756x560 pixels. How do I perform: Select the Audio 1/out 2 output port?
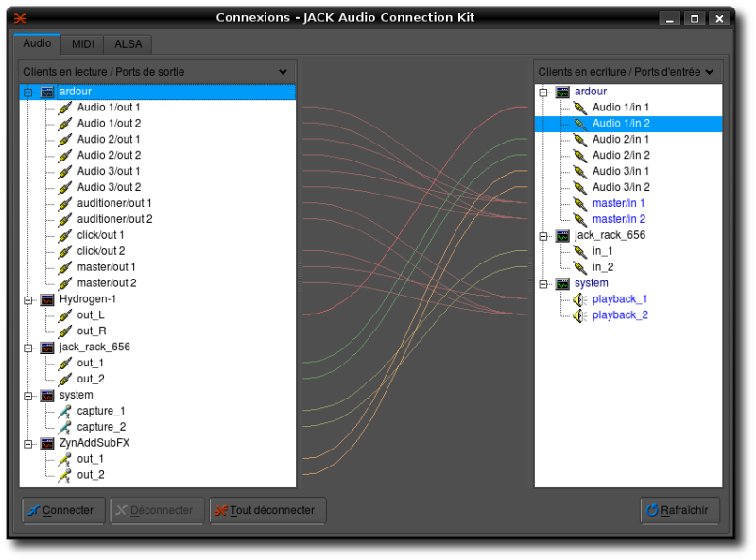[x=109, y=124]
